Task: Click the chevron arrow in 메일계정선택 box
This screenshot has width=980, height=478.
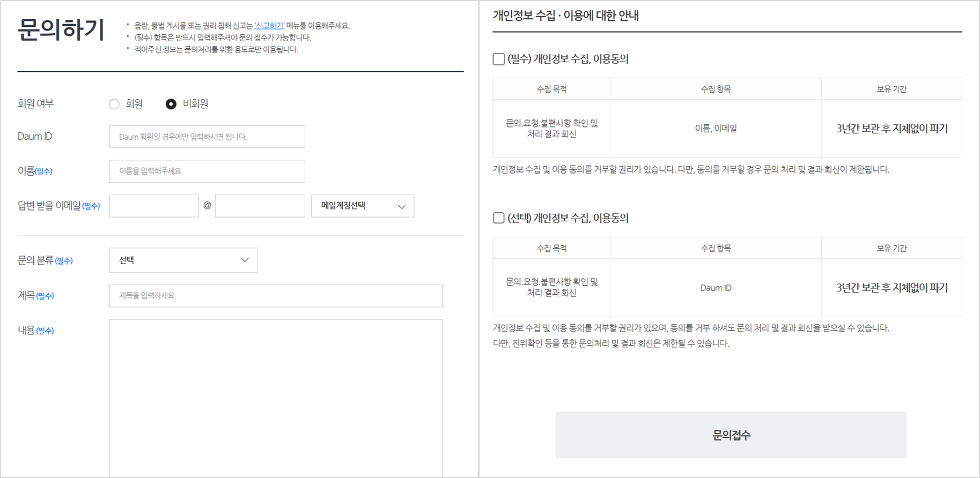Action: point(401,206)
